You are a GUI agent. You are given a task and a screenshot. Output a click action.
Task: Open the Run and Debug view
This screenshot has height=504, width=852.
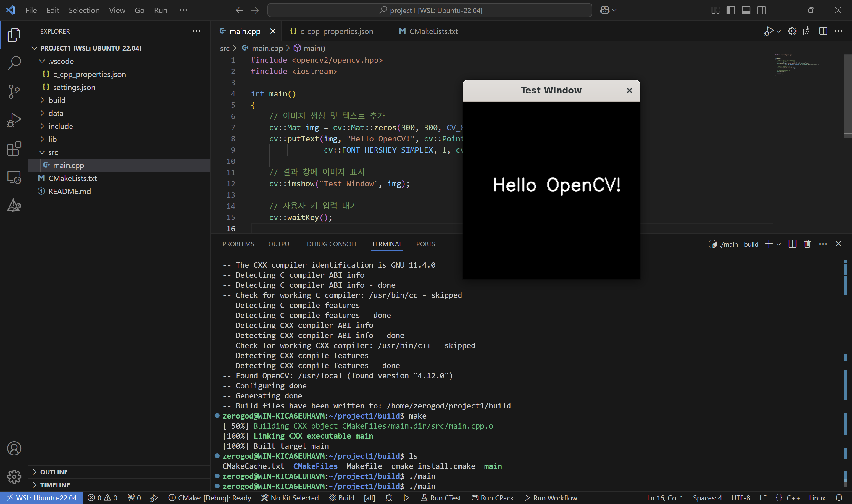[x=14, y=120]
